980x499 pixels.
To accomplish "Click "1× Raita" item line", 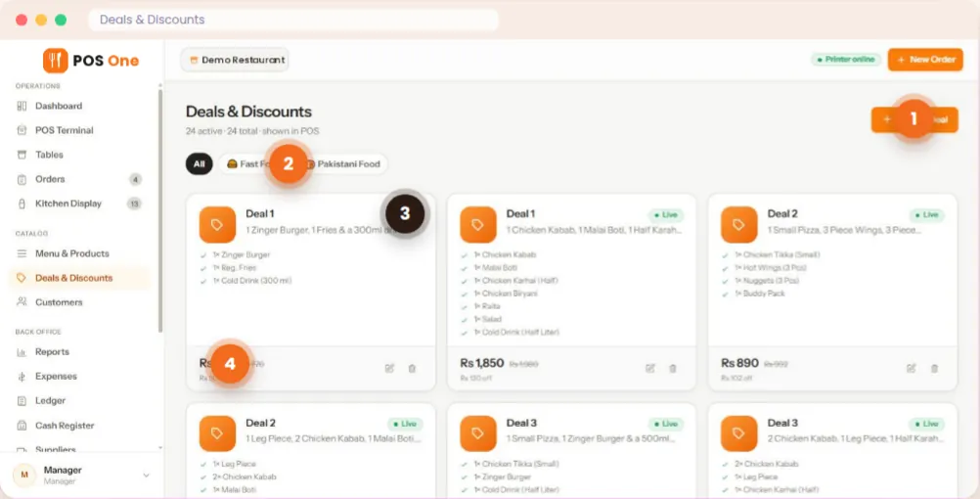I will pyautogui.click(x=487, y=306).
